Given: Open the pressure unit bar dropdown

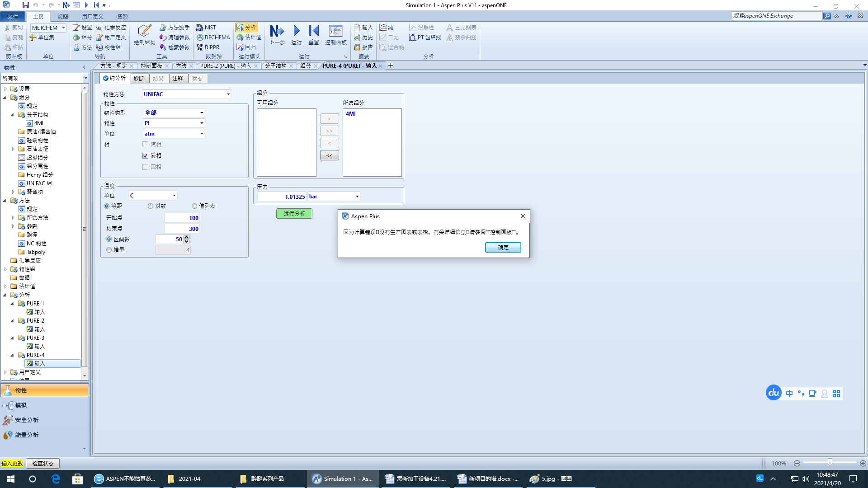Looking at the screenshot, I should pyautogui.click(x=357, y=197).
